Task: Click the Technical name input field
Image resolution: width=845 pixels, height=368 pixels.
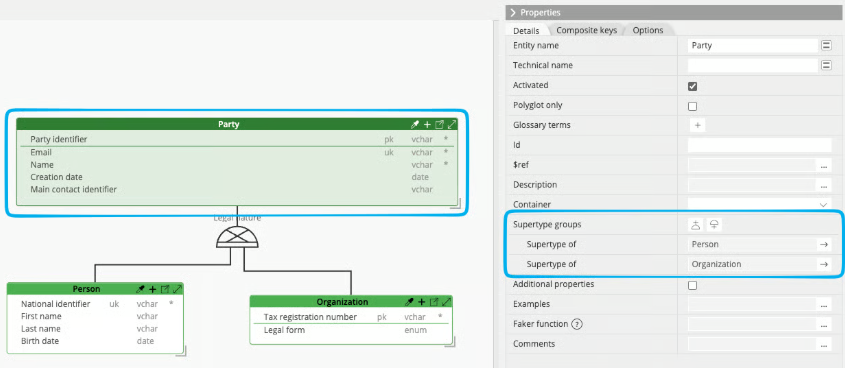Action: [x=753, y=65]
